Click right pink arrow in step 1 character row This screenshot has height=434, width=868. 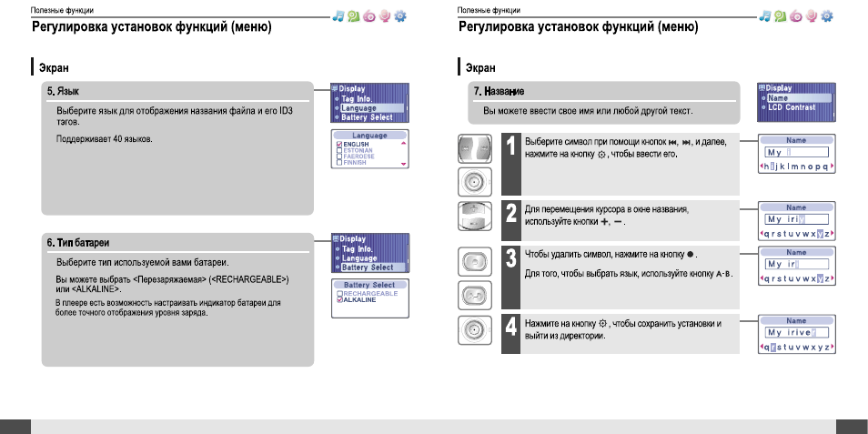pyautogui.click(x=832, y=167)
